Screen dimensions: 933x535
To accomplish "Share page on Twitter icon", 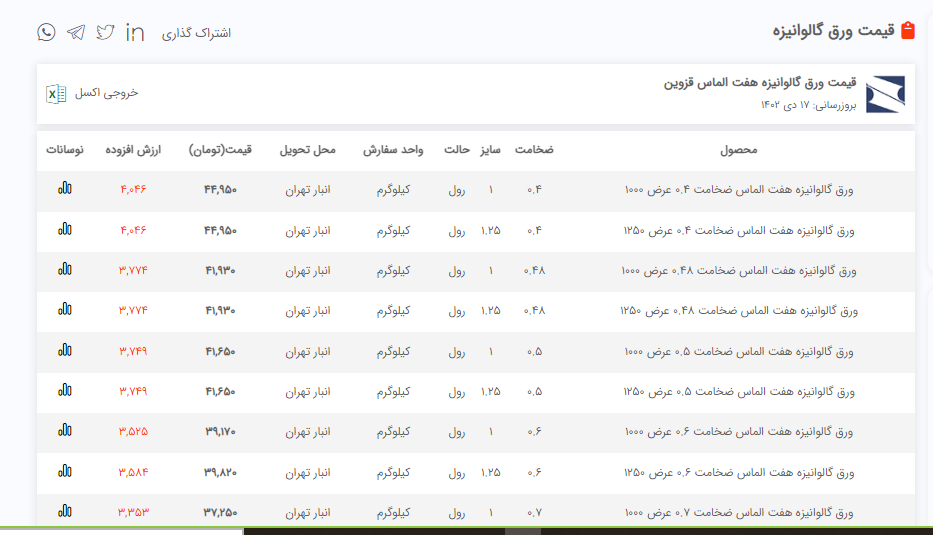I will point(105,32).
